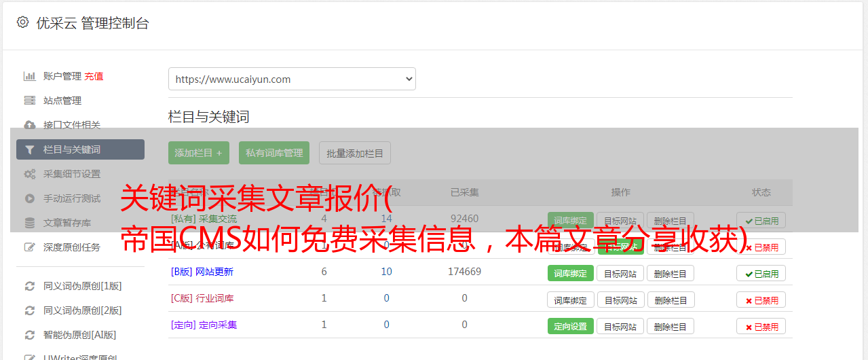Open the site URL dropdown https://www.ucaiyun.com

point(292,79)
